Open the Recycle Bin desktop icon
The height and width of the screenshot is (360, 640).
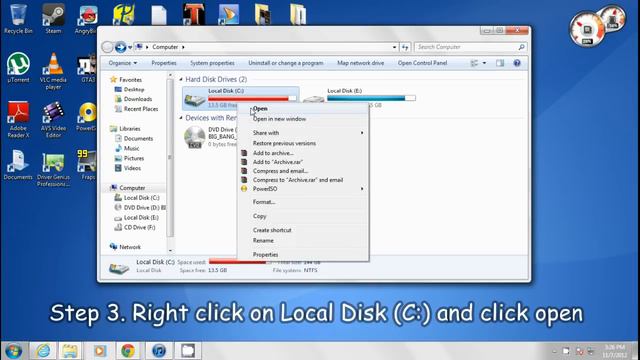(18, 18)
